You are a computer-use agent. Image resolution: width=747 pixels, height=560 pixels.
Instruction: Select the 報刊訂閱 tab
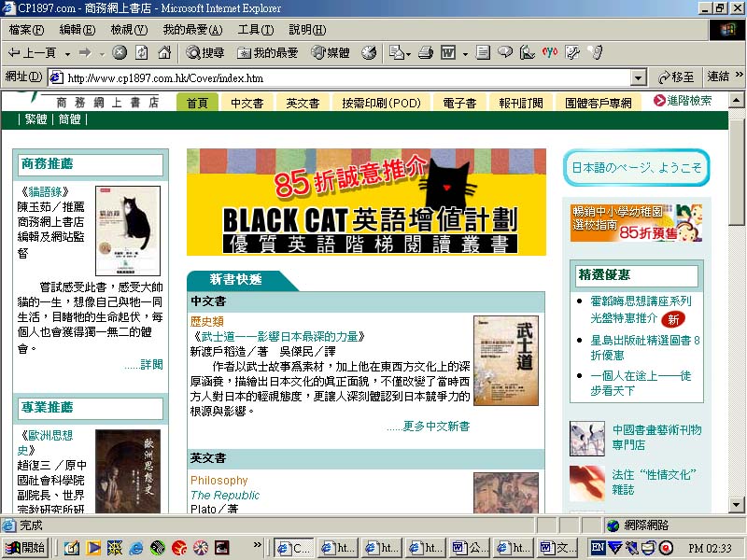coord(521,103)
